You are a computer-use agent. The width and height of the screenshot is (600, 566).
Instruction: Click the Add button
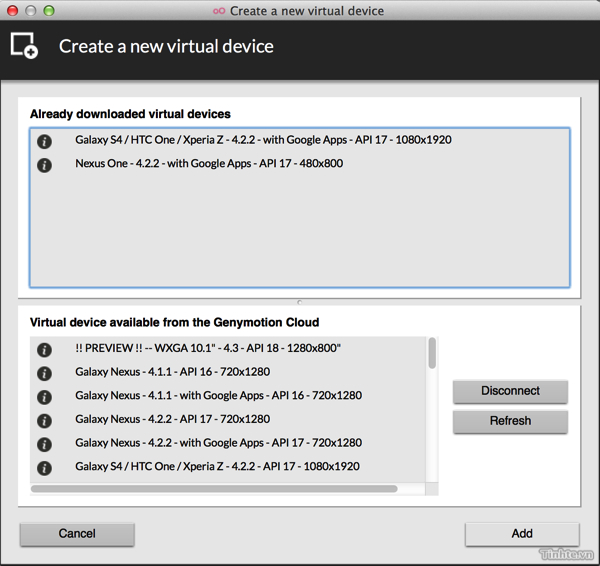(522, 534)
